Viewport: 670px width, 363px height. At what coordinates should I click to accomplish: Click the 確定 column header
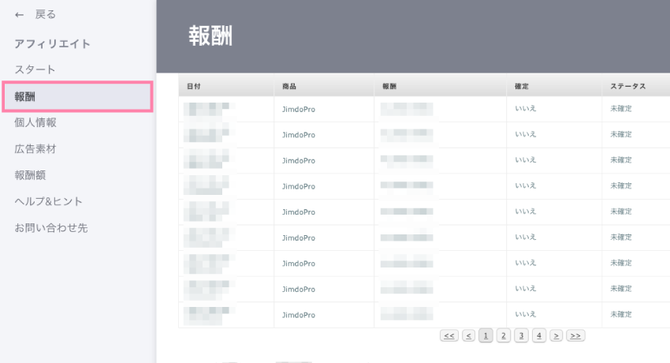coord(522,86)
